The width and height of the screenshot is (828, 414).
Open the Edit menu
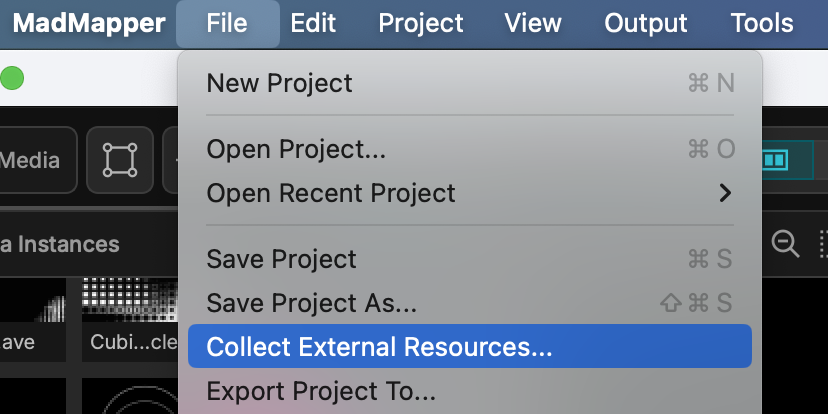click(x=313, y=23)
